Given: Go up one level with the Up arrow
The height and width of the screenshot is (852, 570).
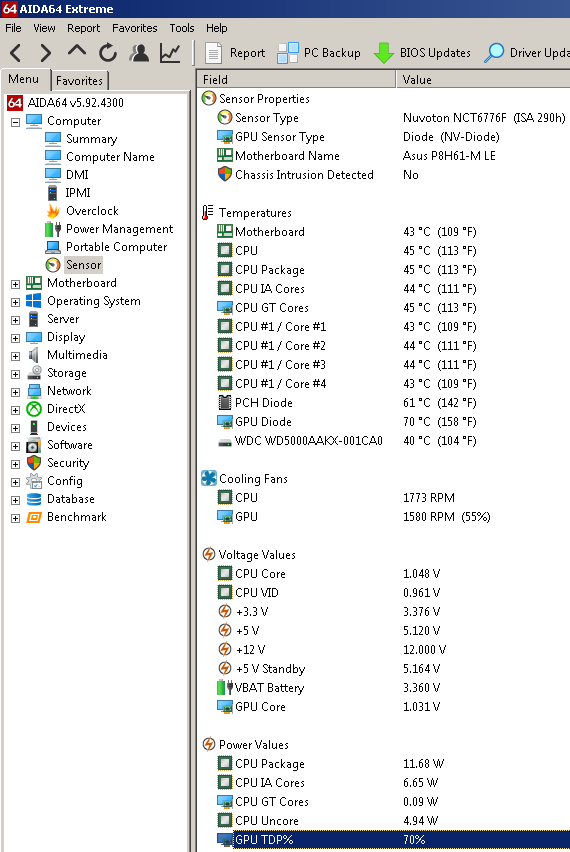Looking at the screenshot, I should [x=77, y=52].
